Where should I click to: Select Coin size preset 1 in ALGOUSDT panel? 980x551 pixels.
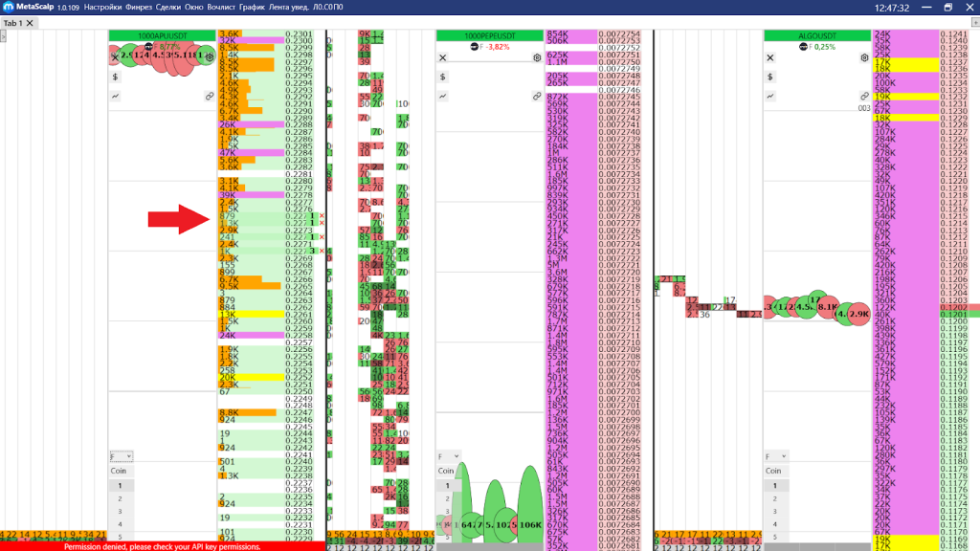point(775,485)
